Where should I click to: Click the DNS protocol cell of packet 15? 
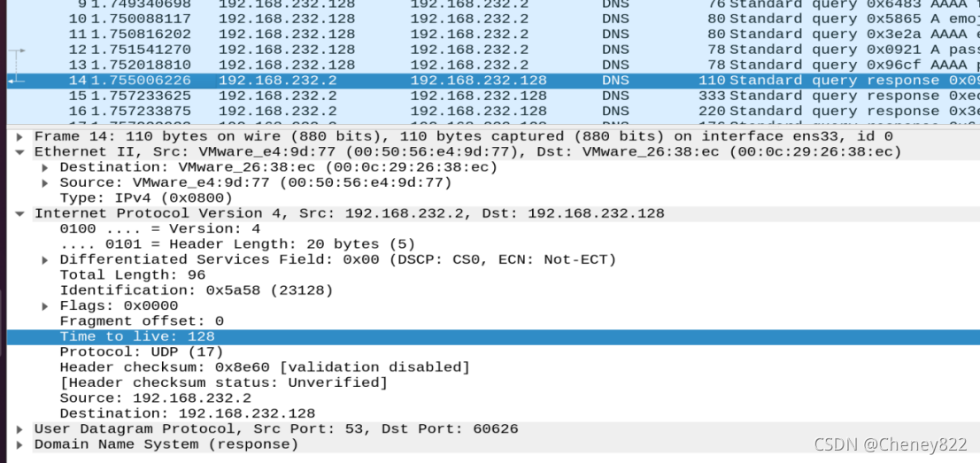click(x=615, y=96)
